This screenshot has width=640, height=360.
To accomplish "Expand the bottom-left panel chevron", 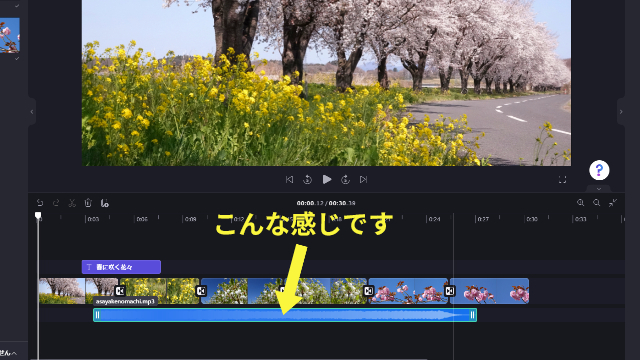I will click(14, 353).
